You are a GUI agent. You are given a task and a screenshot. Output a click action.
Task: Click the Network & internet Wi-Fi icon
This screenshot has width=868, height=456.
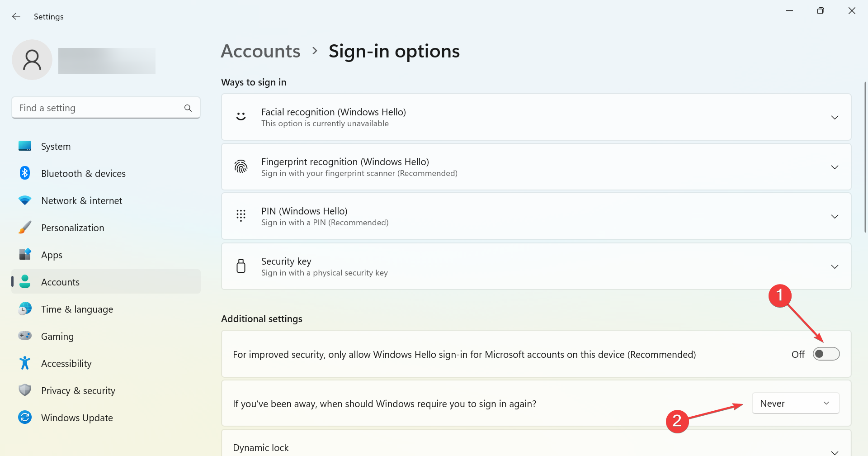25,200
